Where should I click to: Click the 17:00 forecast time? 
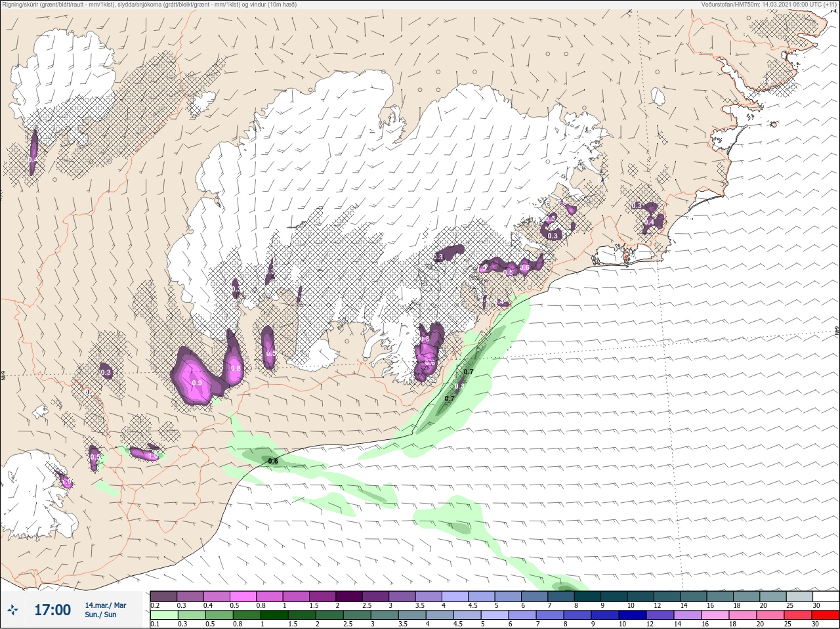(x=52, y=610)
